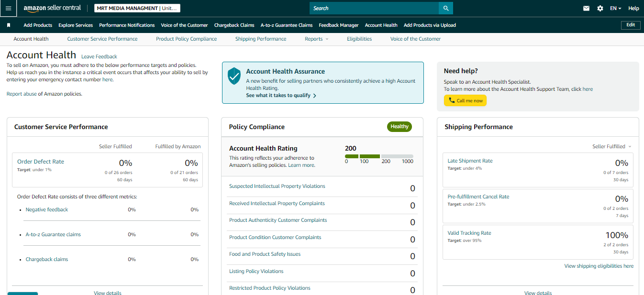
Task: Open Voice of the Customer in favorites bar
Action: 184,25
